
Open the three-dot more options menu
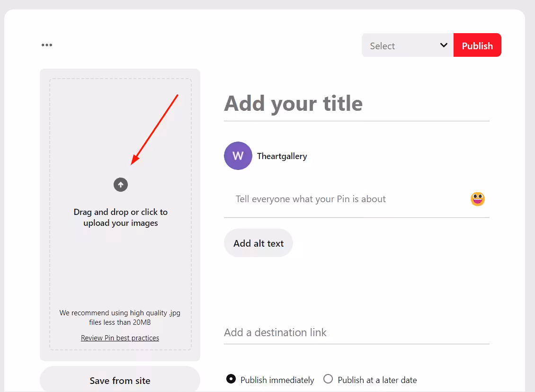click(47, 45)
